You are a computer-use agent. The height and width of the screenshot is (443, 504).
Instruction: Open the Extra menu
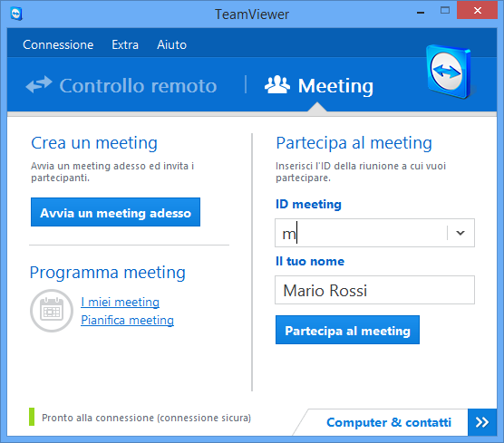click(x=125, y=44)
